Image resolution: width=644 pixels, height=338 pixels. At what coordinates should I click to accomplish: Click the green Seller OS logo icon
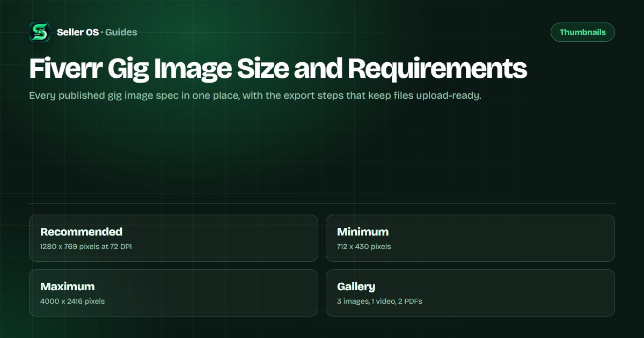tap(40, 32)
